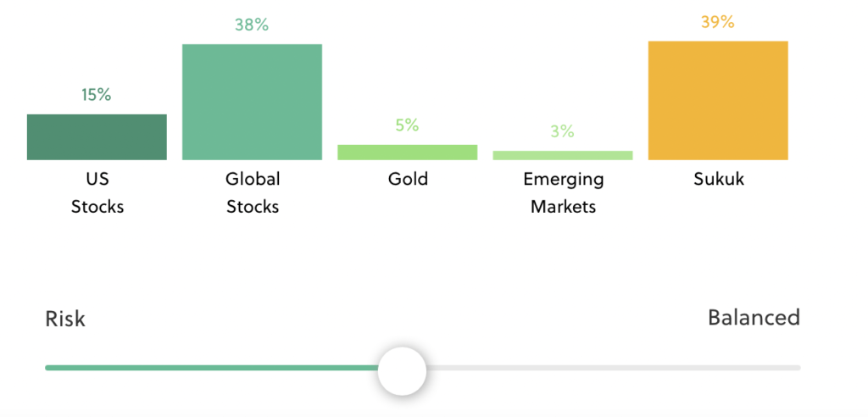The image size is (868, 417).
Task: Select the Emerging Markets bar
Action: point(563,156)
